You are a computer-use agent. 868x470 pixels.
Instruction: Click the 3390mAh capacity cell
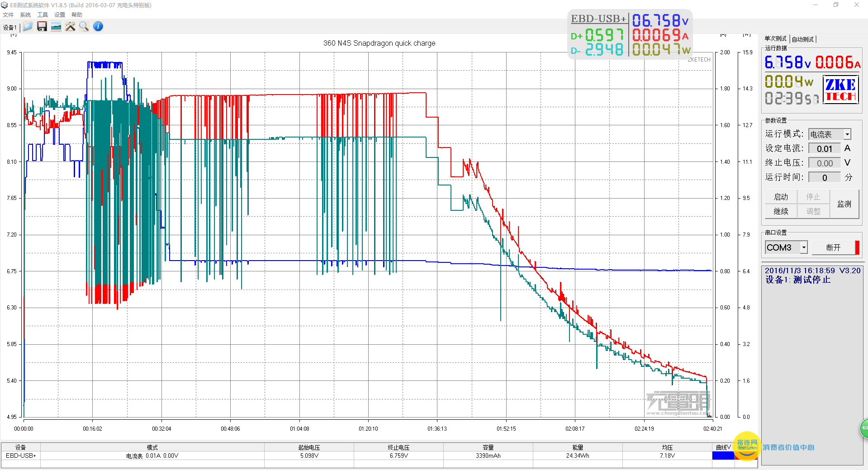[488, 456]
